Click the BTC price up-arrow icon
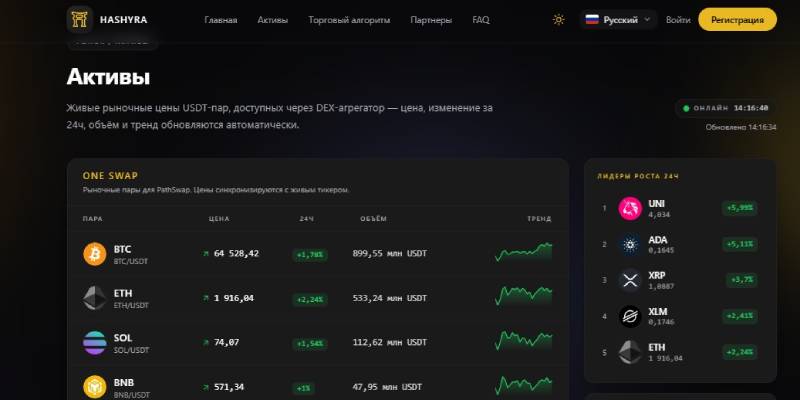Image resolution: width=800 pixels, height=400 pixels. [206, 254]
